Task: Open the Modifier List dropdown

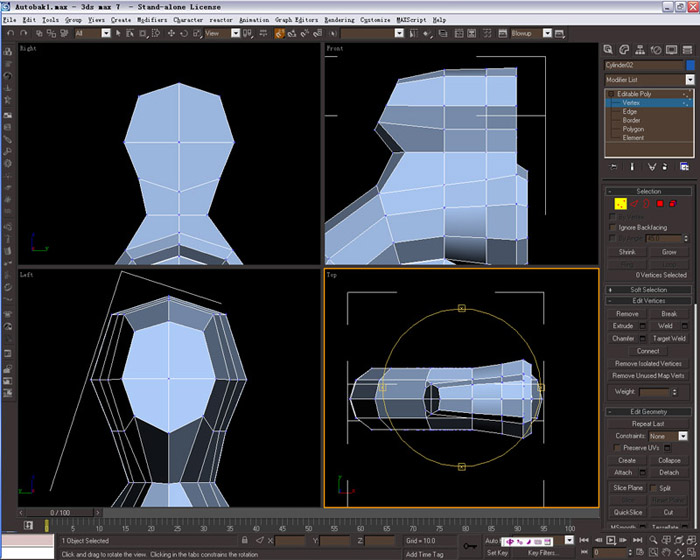Action: coord(690,79)
